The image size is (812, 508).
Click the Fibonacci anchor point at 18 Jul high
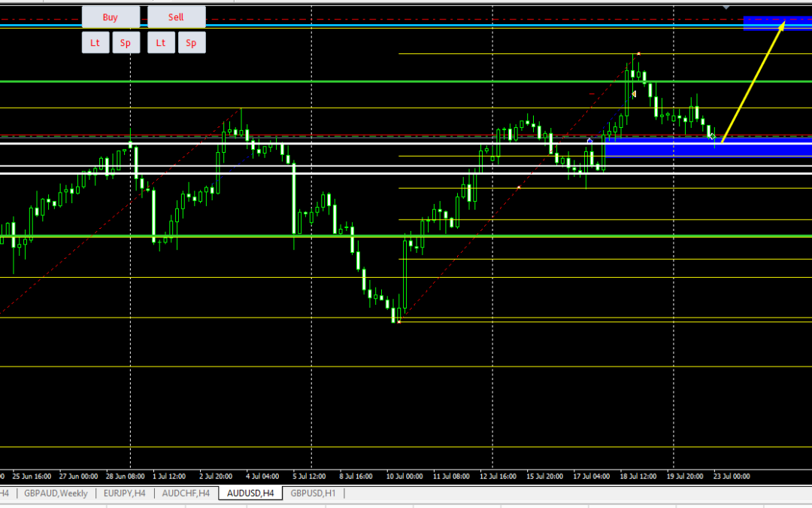638,53
